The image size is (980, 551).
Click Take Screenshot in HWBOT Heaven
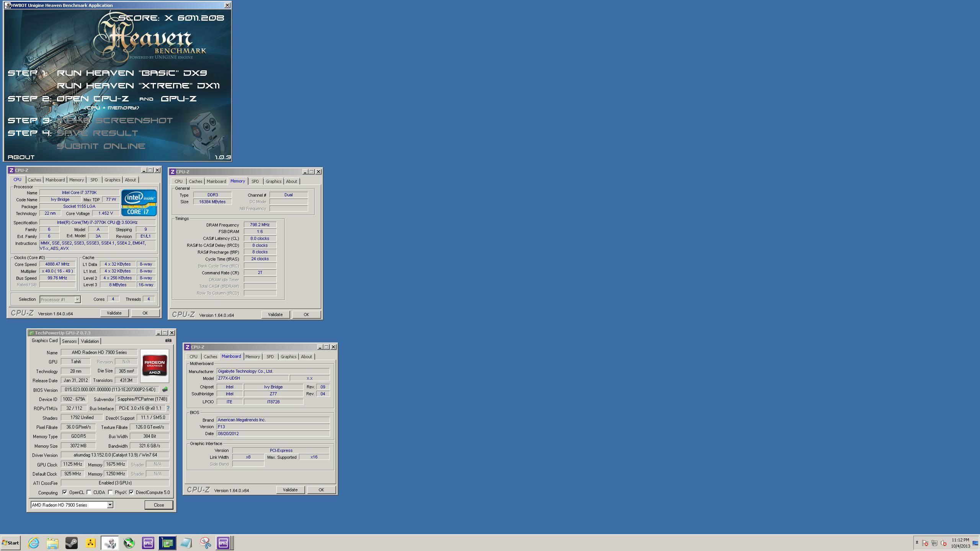click(115, 121)
